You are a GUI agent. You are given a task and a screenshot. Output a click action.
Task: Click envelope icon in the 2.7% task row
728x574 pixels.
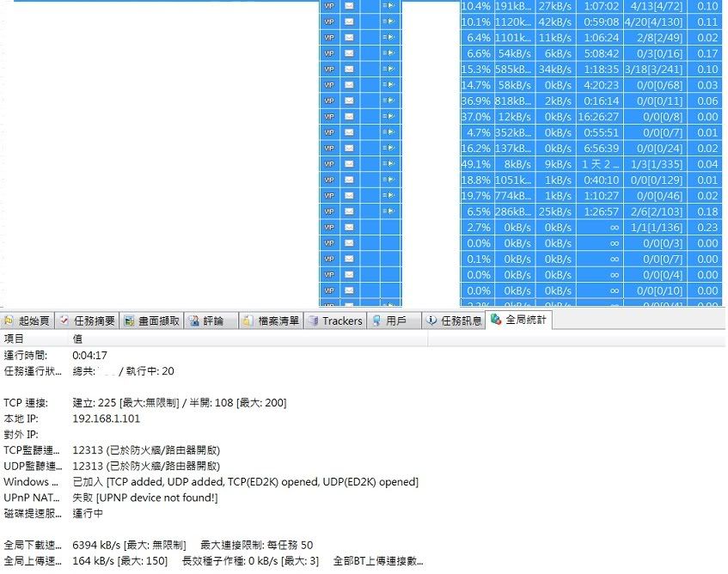pyautogui.click(x=349, y=227)
